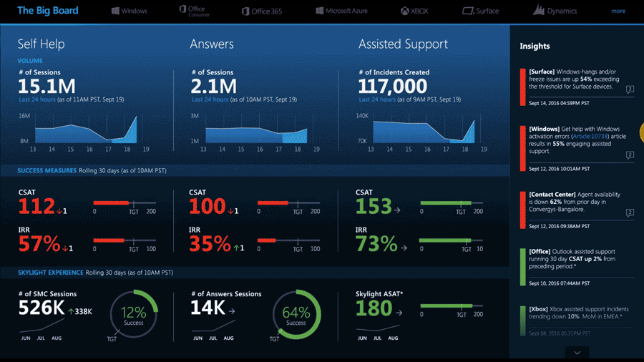The height and width of the screenshot is (362, 644).
Task: Click the 15.1M sessions value
Action: click(x=47, y=87)
